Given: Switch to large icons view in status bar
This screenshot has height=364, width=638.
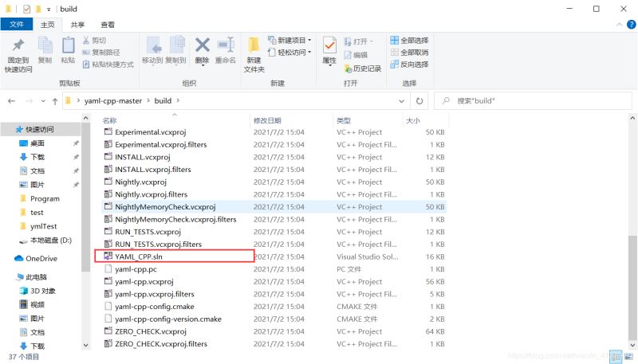Looking at the screenshot, I should [x=628, y=357].
